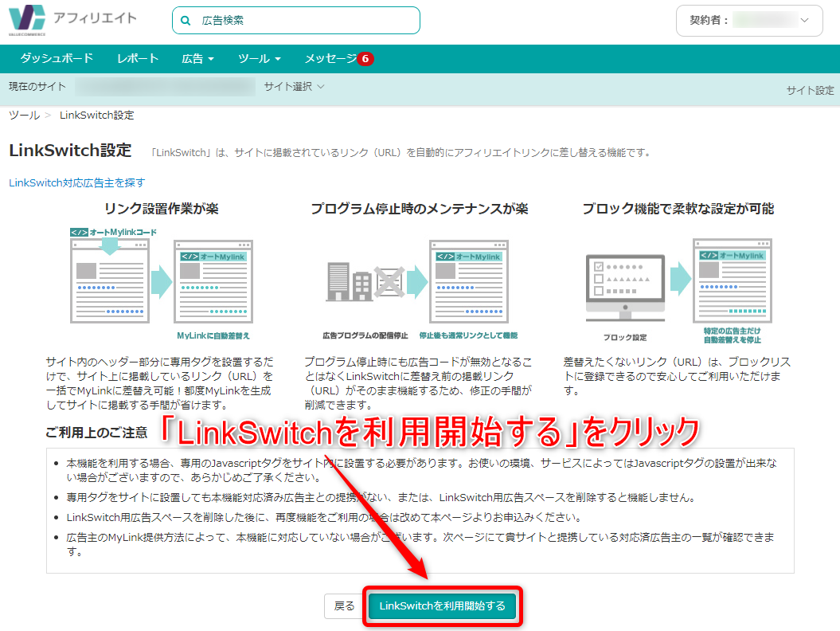
Task: Click the link setup illustration under リンク設置作業が楽
Action: pyautogui.click(x=162, y=284)
